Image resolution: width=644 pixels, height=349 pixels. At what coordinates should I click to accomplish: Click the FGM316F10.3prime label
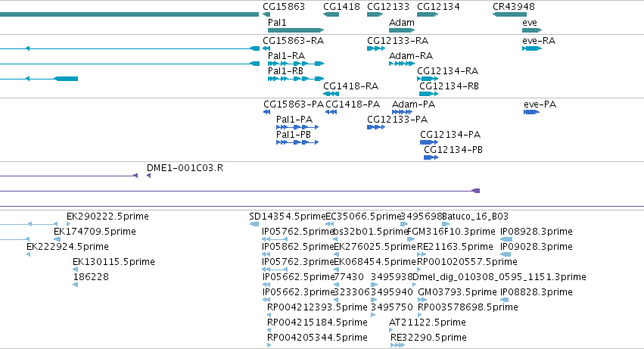pyautogui.click(x=451, y=232)
